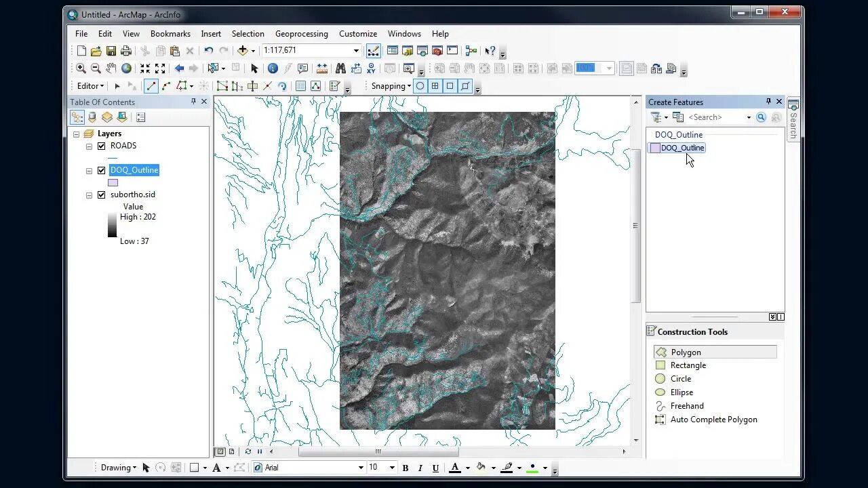Toggle Point Snapping

pos(420,86)
